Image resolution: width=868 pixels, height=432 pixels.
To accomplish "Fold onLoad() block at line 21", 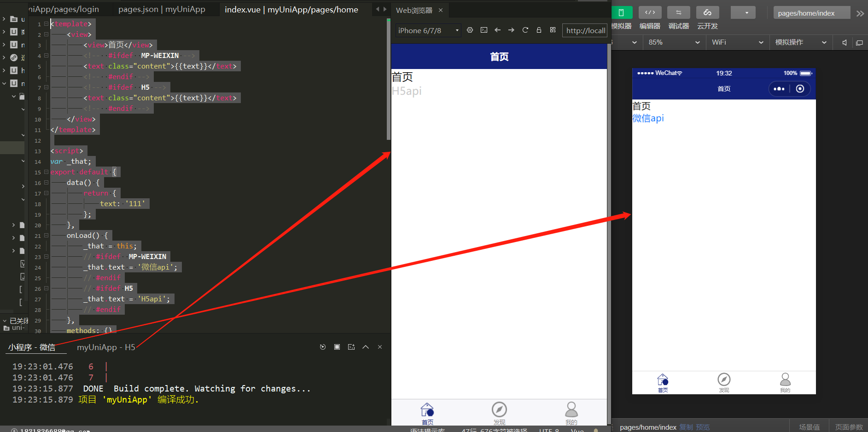I will tap(46, 236).
